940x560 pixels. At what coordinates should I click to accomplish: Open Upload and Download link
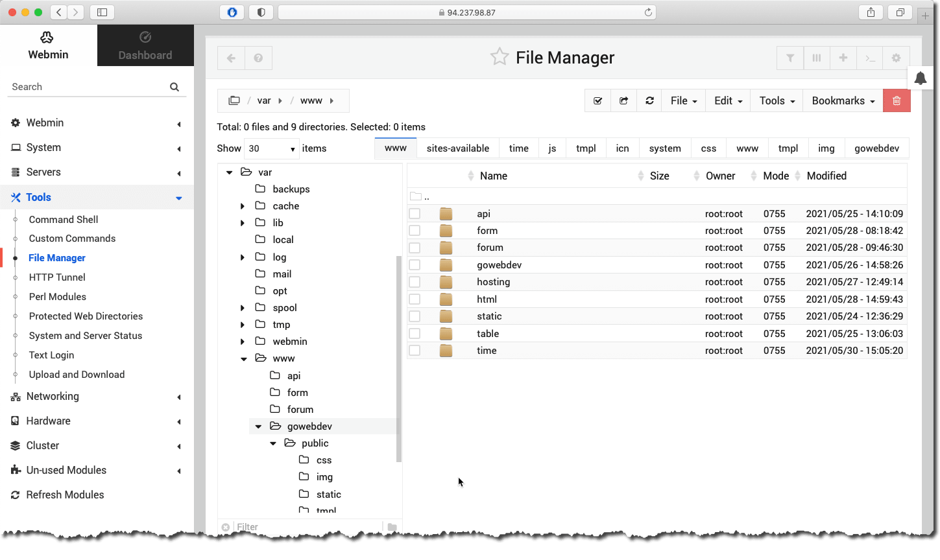coord(77,375)
